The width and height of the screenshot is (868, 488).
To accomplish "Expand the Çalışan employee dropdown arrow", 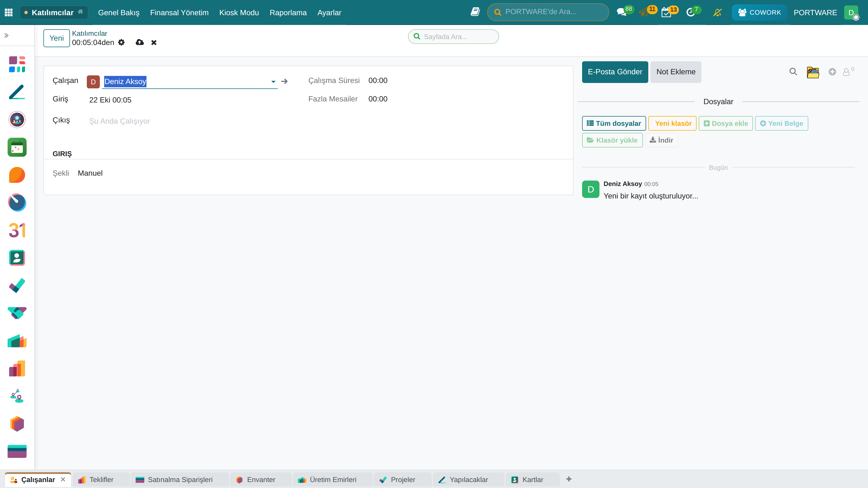I will pos(273,82).
